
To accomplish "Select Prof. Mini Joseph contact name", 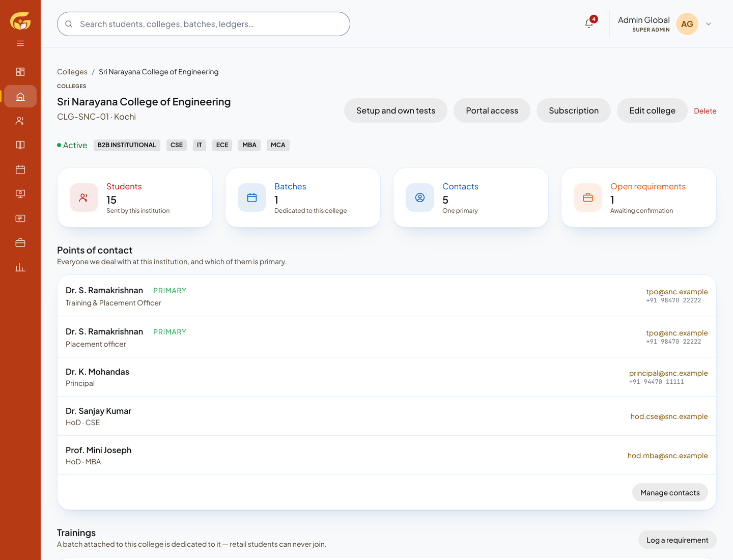I will click(98, 450).
